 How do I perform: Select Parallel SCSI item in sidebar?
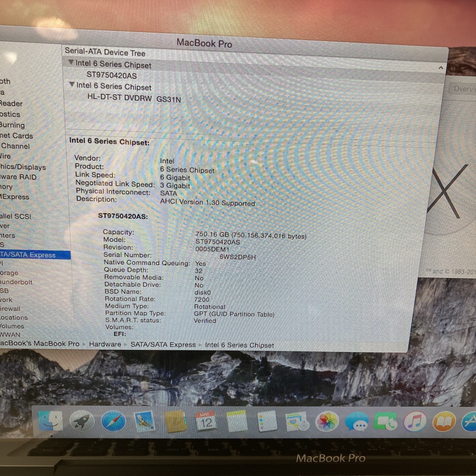pyautogui.click(x=15, y=216)
